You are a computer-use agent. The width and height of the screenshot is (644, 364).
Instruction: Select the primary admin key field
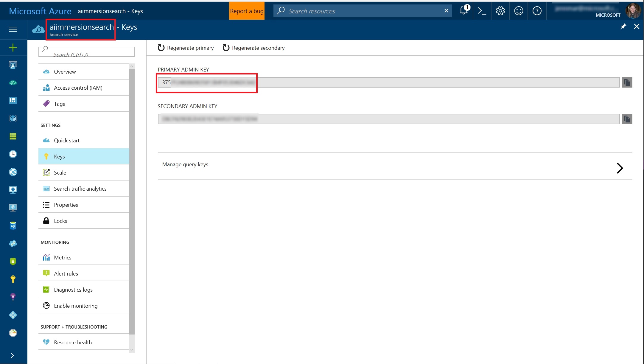point(389,82)
